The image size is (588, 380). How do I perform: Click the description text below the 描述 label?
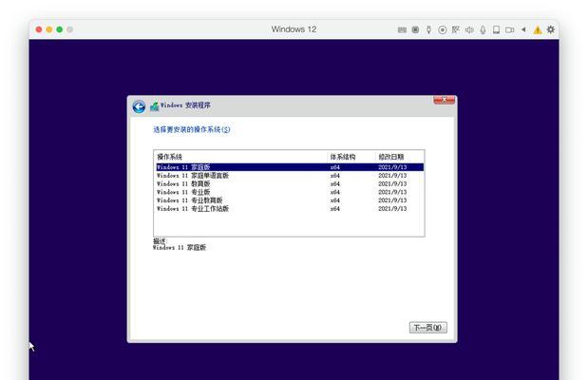[180, 248]
